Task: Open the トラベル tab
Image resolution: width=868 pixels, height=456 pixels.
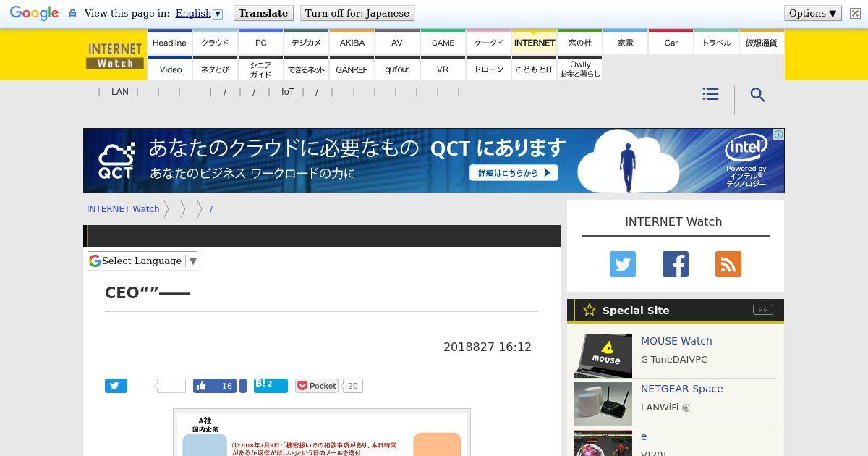Action: [717, 42]
